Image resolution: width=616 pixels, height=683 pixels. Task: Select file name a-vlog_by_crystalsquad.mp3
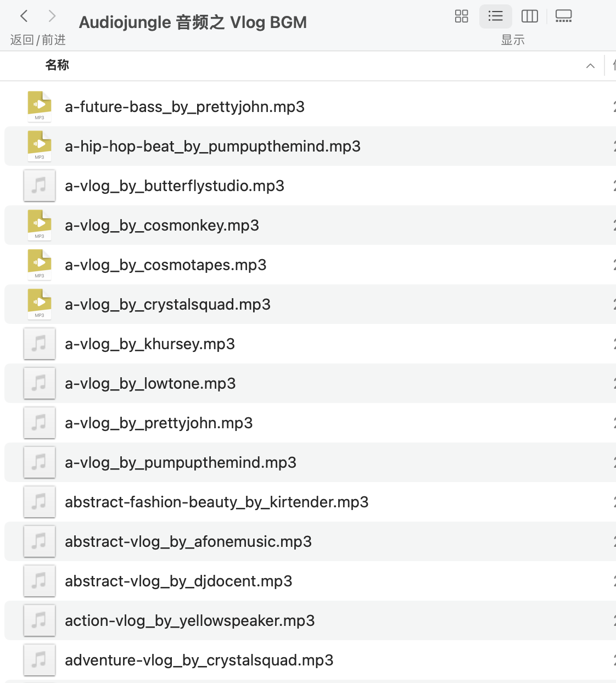click(167, 304)
